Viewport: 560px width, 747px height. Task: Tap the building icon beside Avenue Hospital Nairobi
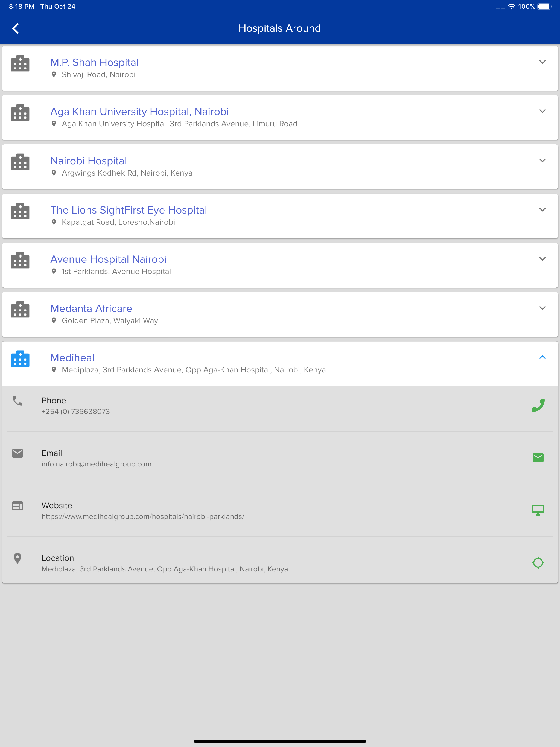pyautogui.click(x=20, y=260)
